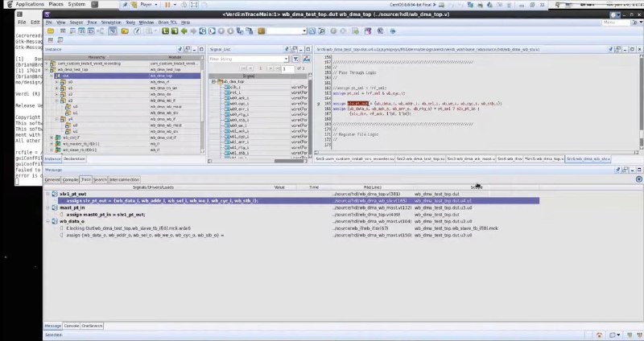
Task: Pin the Signal_List panel
Action: click(287, 49)
